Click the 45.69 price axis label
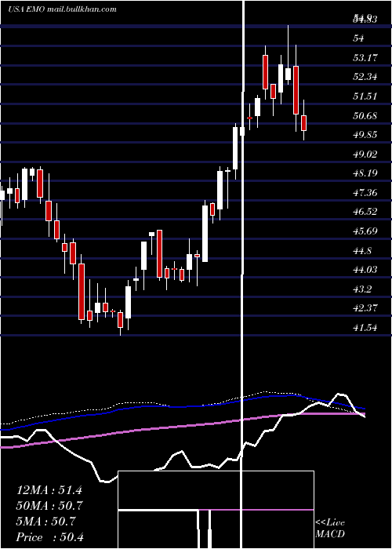The image size is (392, 549). coord(365,231)
